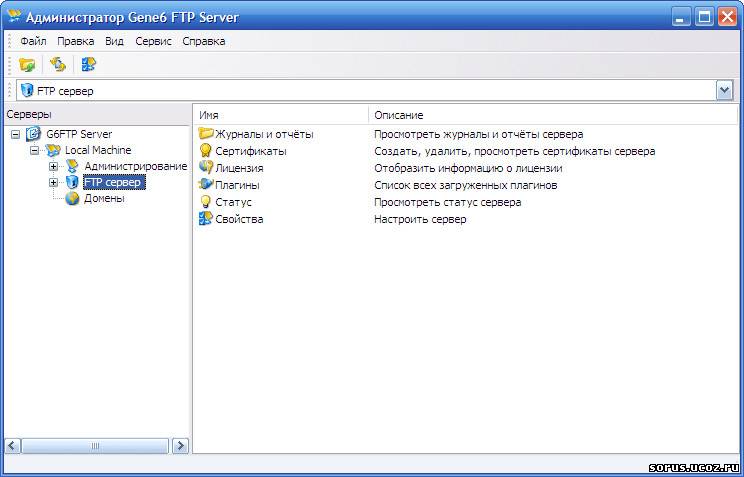Click the FTP сервер shield tree icon

72,182
